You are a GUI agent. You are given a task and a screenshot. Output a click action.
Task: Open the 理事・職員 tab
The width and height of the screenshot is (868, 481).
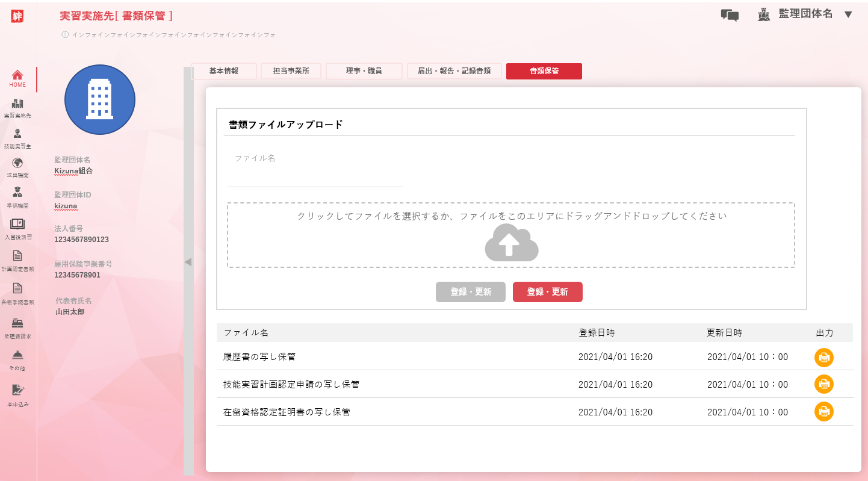click(x=364, y=71)
